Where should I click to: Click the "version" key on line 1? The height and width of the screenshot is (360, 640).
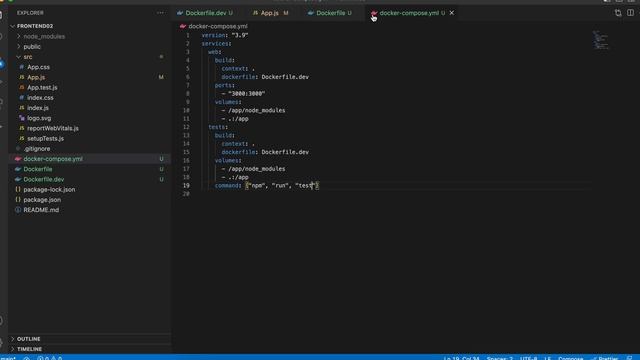pos(212,35)
